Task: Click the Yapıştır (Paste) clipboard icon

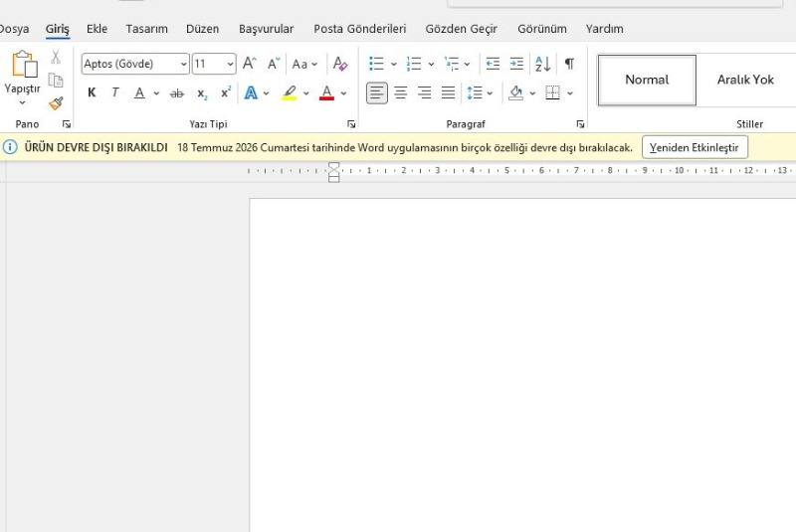Action: tap(24, 64)
